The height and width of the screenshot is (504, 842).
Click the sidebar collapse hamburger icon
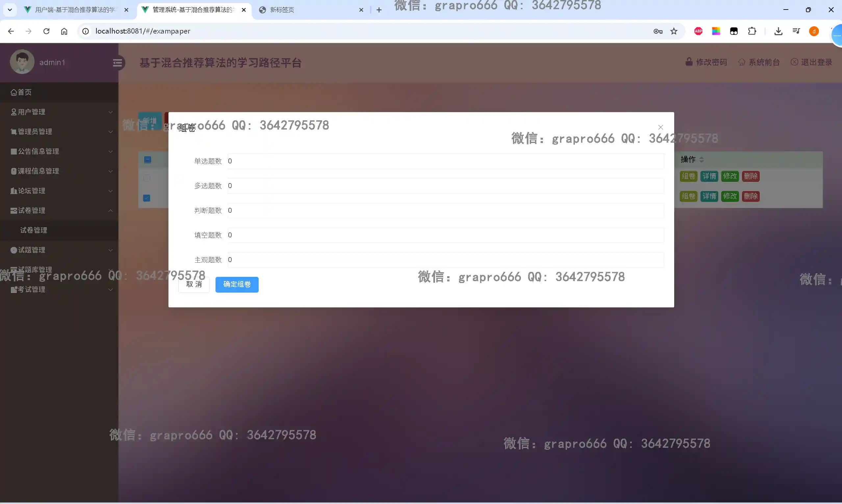tap(117, 63)
